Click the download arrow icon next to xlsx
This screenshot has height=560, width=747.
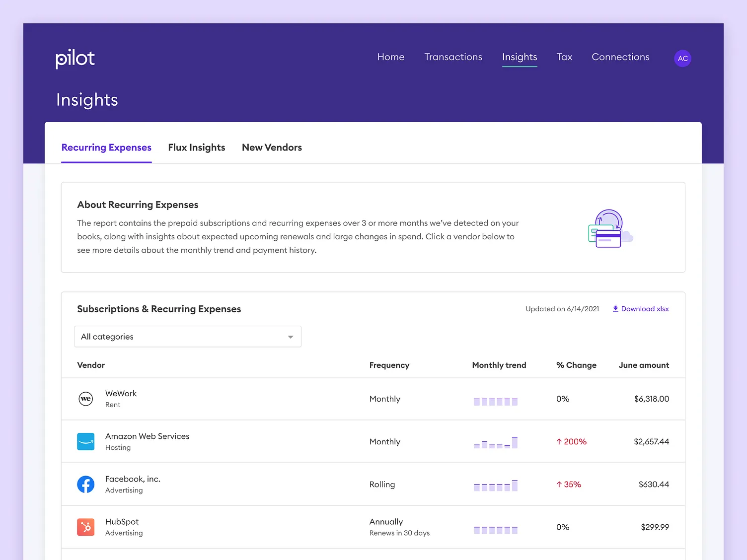pos(615,309)
